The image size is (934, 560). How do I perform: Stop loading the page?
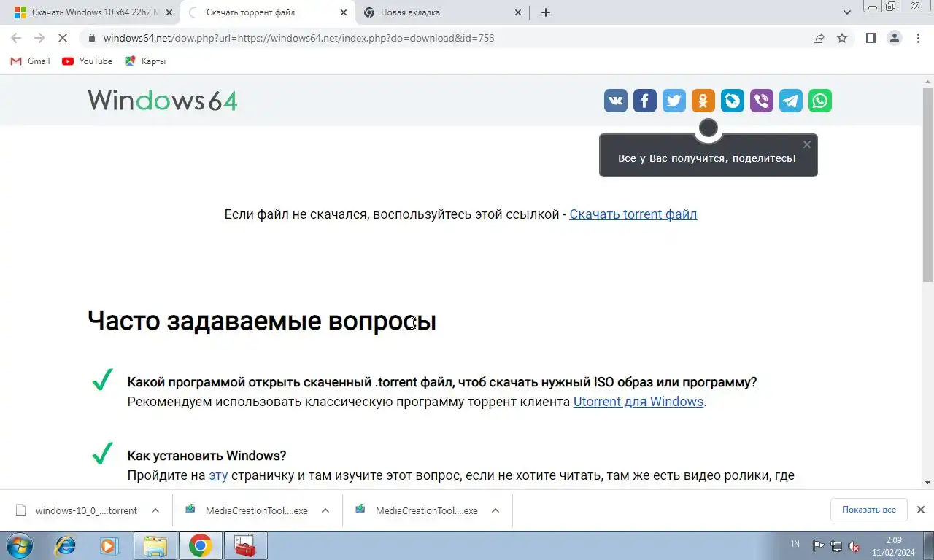click(x=63, y=38)
